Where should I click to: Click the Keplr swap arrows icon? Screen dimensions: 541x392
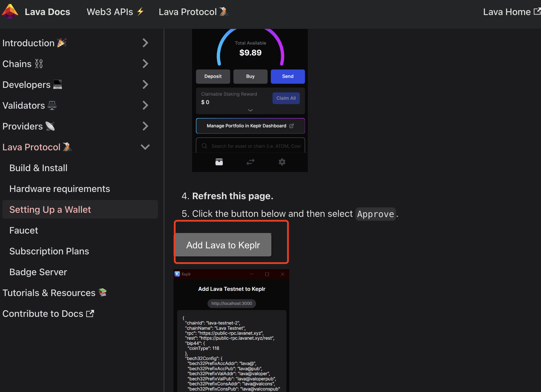pyautogui.click(x=251, y=162)
